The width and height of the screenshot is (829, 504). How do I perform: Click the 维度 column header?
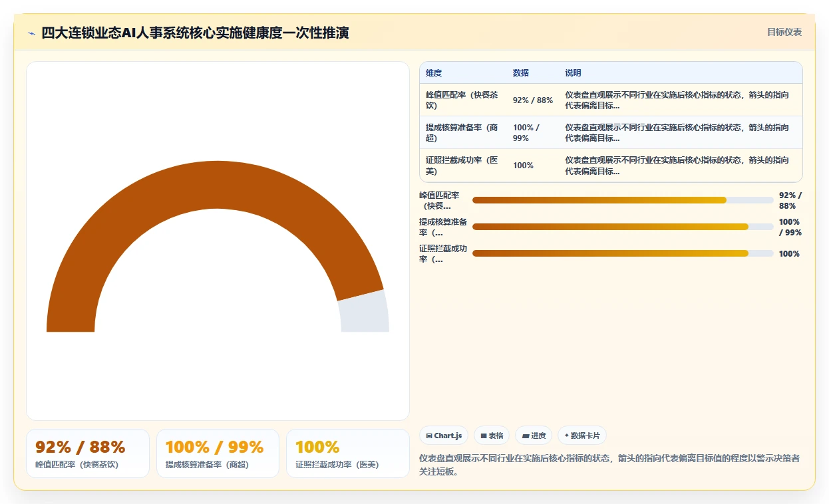click(x=434, y=73)
